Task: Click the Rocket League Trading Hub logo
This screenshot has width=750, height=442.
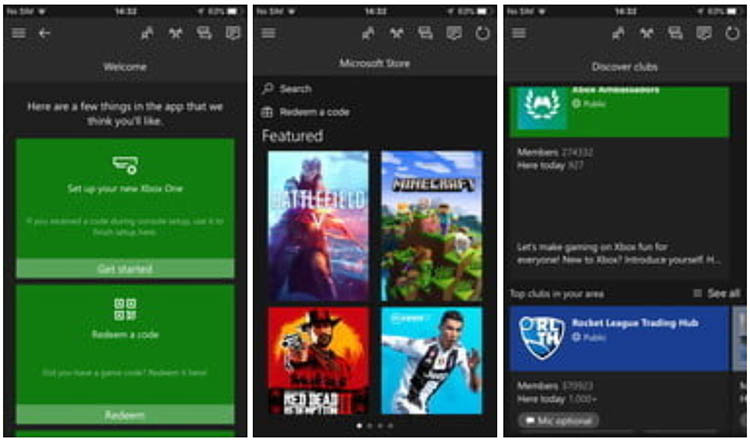Action: click(x=542, y=337)
